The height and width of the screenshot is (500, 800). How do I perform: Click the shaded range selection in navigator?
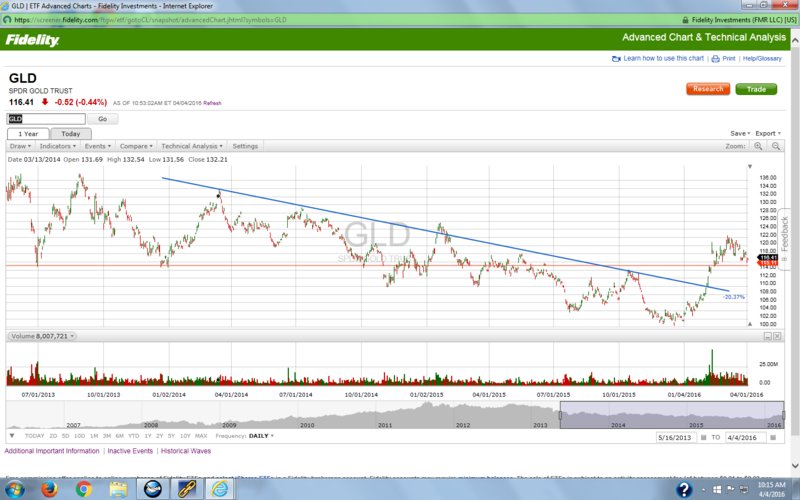point(672,415)
